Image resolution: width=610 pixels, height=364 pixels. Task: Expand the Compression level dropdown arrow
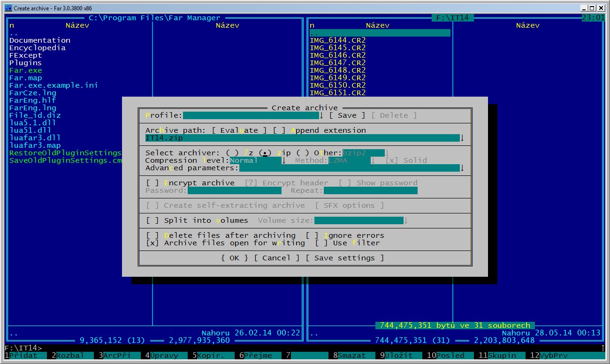[284, 160]
